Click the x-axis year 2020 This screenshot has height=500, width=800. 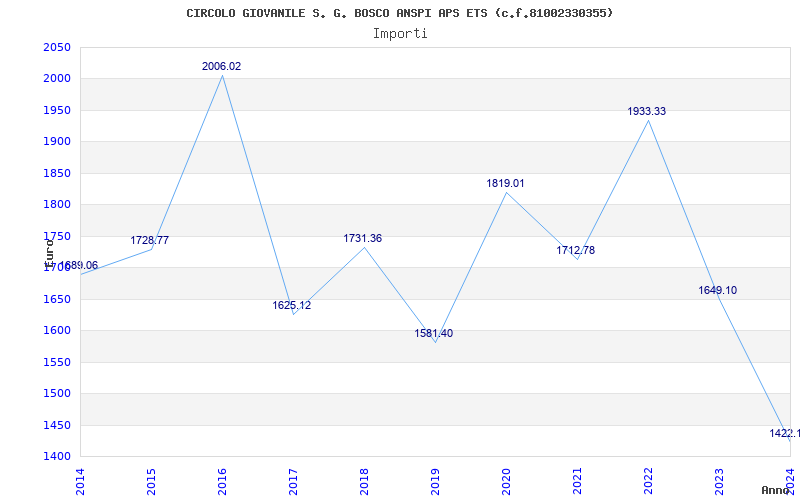[x=506, y=482]
